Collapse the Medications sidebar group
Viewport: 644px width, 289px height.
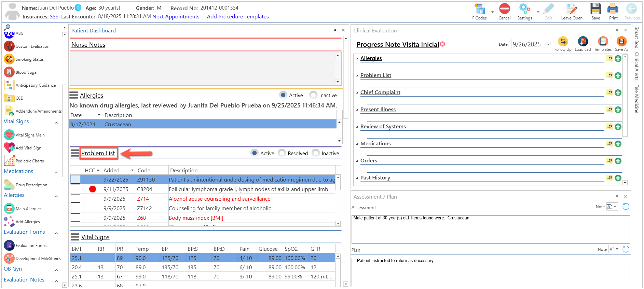[56, 172]
